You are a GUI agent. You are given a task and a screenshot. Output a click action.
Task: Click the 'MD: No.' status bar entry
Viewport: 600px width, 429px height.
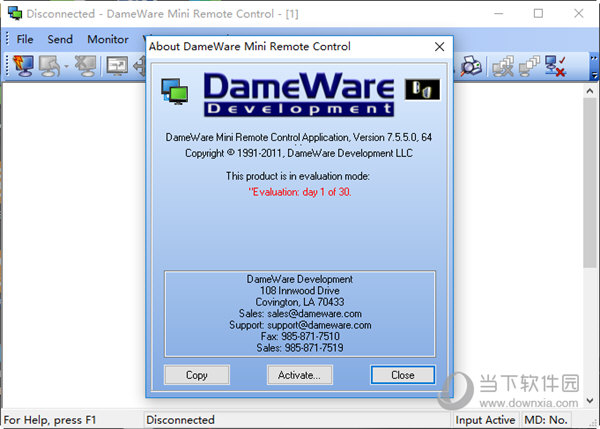click(546, 420)
